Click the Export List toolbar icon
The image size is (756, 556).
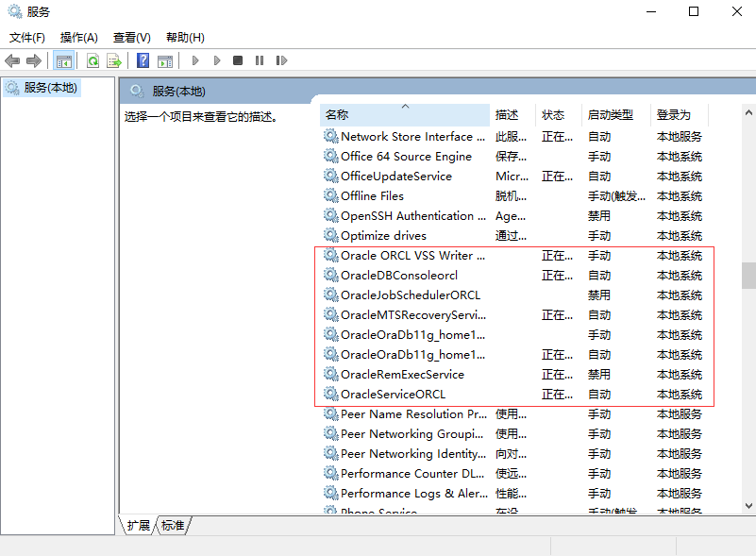click(114, 60)
